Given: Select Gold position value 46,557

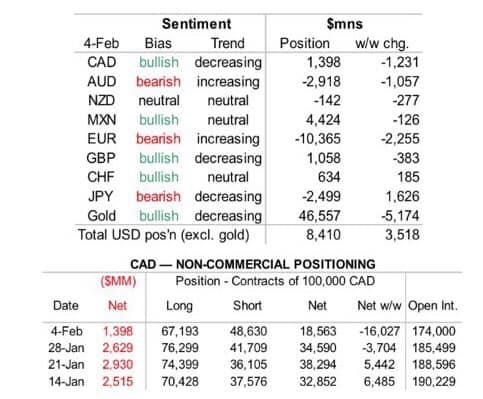Looking at the screenshot, I should 319,216.
